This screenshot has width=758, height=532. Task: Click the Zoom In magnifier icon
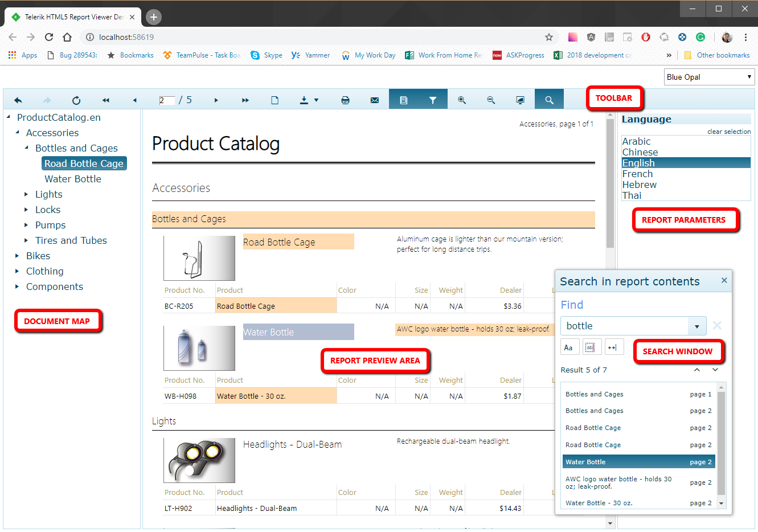click(462, 100)
